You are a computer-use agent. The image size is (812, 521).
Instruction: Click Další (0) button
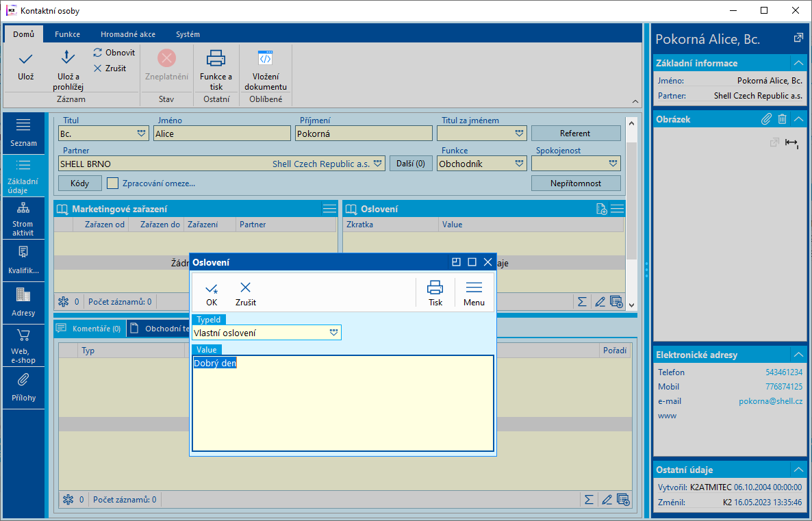pyautogui.click(x=411, y=164)
